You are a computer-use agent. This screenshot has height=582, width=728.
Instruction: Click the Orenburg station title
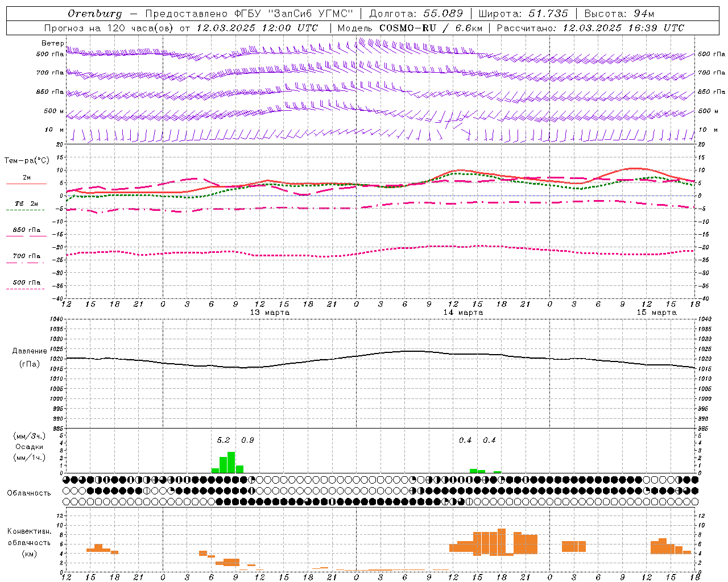pos(94,14)
